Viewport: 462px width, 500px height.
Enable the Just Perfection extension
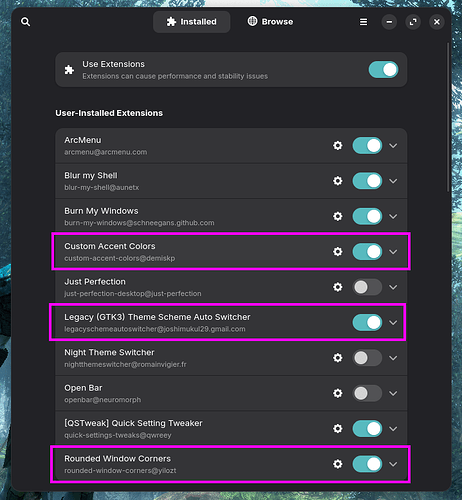click(x=367, y=287)
